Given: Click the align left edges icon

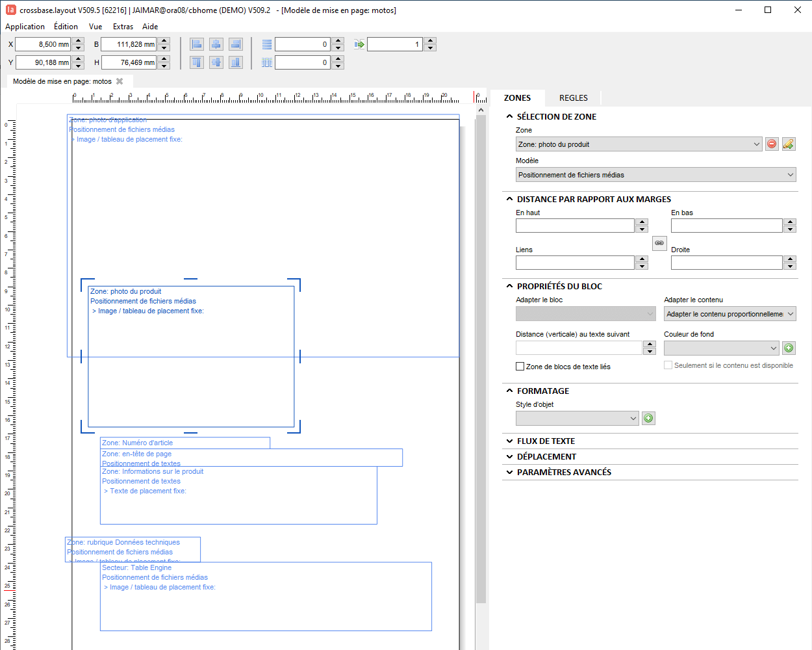Looking at the screenshot, I should coord(197,44).
